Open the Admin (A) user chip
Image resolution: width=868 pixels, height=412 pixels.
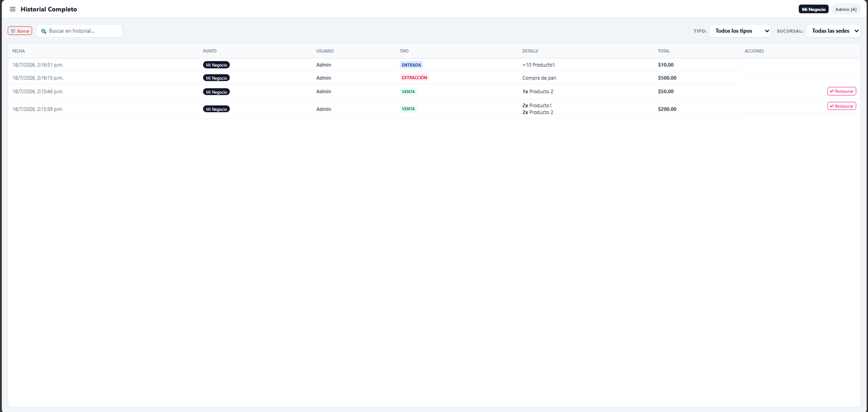tap(846, 9)
